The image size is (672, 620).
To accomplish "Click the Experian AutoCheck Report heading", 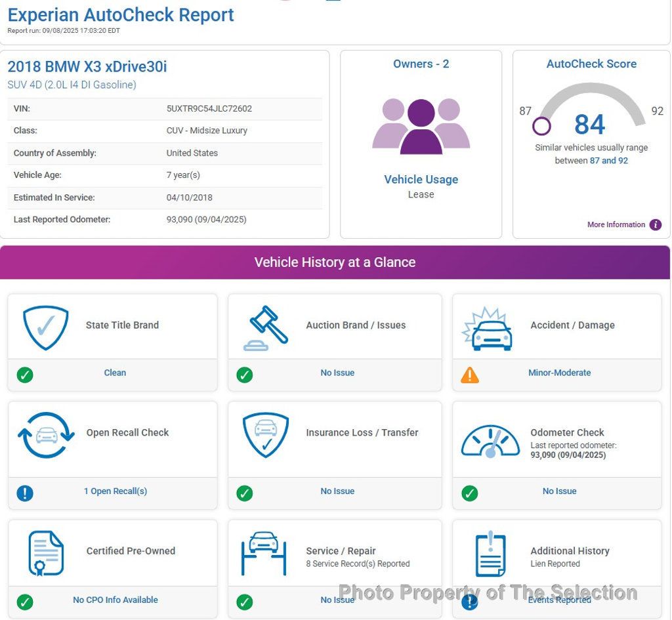I will coord(121,15).
